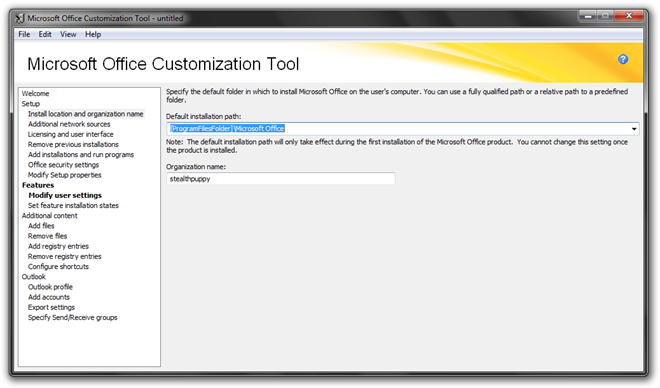
Task: Click the Office Customization Tool title bar icon
Action: click(x=20, y=18)
